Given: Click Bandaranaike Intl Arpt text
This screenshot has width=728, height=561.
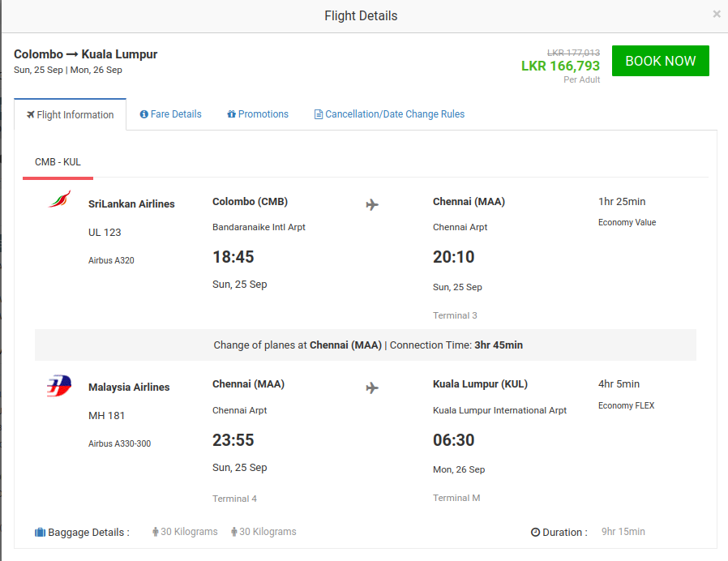Looking at the screenshot, I should (259, 227).
